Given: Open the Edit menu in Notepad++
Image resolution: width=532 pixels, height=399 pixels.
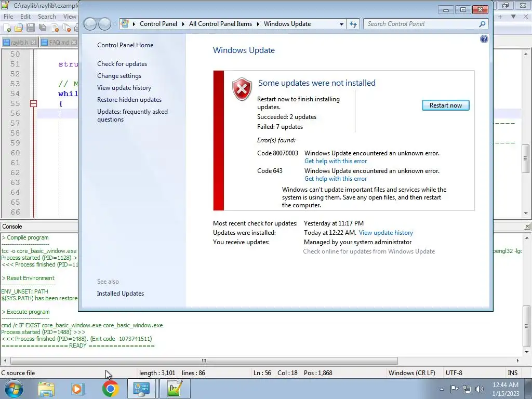Looking at the screenshot, I should pyautogui.click(x=25, y=16).
